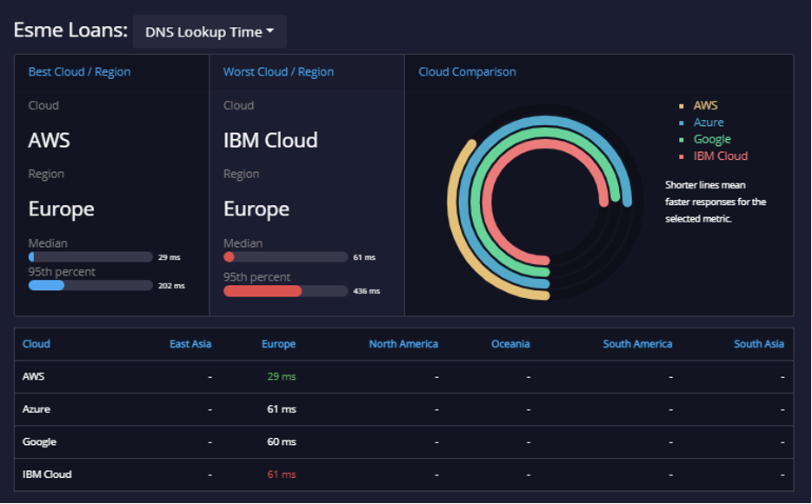Sort table by Oceania column
The image size is (812, 504).
tap(510, 344)
